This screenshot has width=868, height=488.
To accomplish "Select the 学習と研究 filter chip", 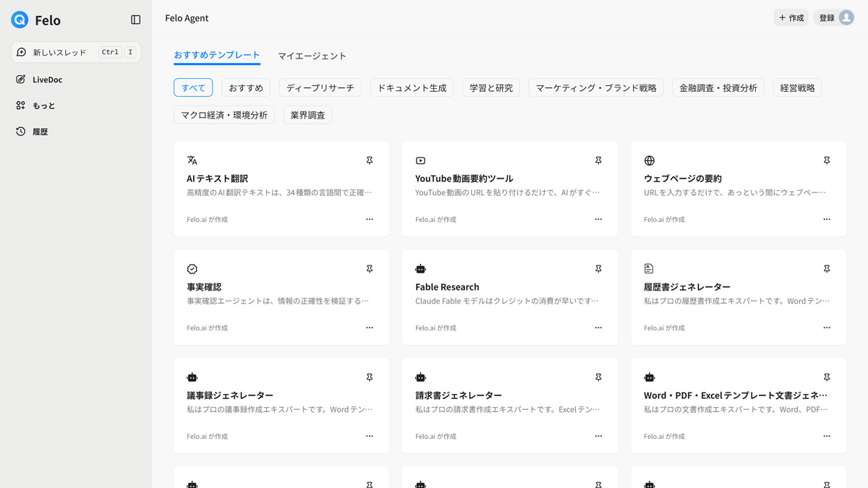I will 491,87.
